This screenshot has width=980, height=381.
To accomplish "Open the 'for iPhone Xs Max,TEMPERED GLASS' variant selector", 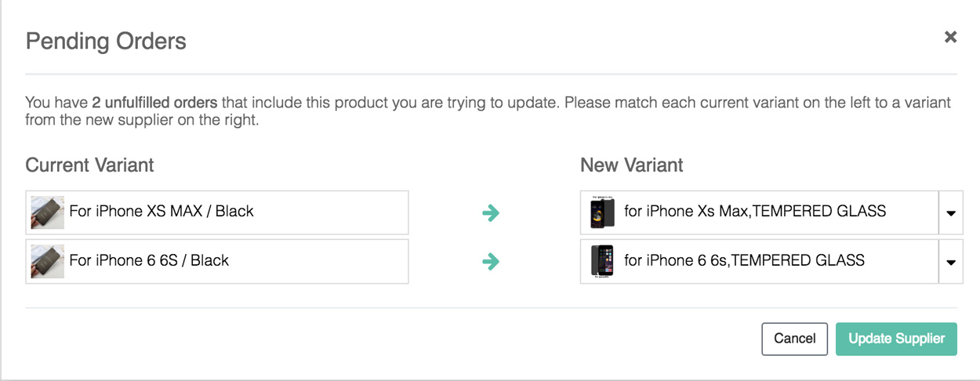I will pyautogui.click(x=755, y=212).
